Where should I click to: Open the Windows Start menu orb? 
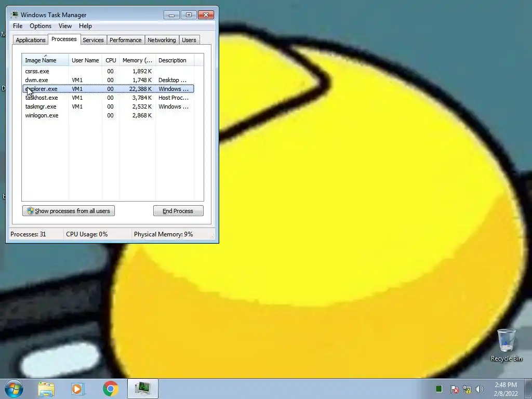[x=14, y=389]
